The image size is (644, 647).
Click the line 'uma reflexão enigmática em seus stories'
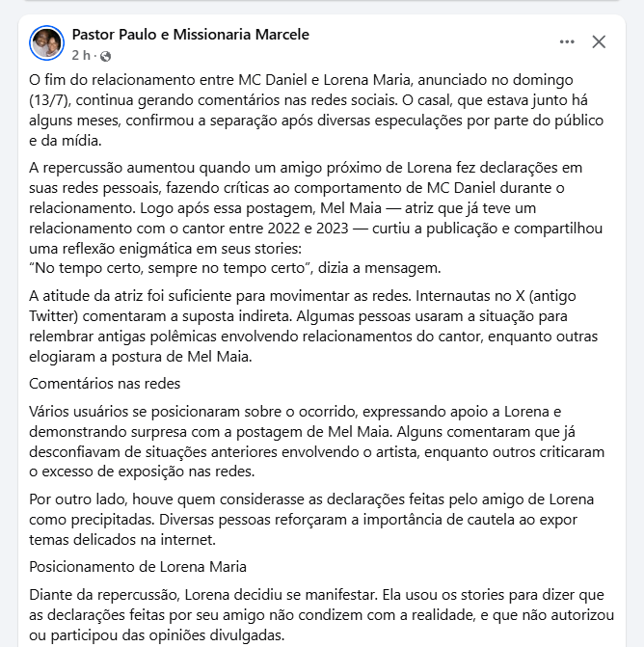(x=165, y=249)
